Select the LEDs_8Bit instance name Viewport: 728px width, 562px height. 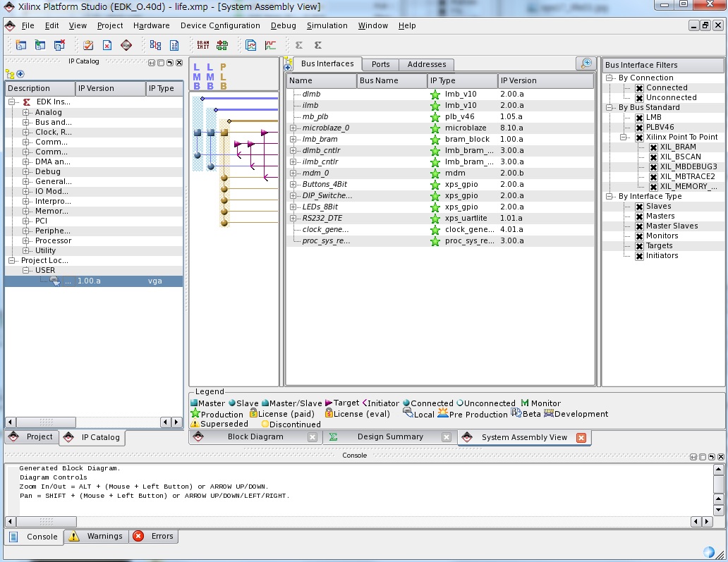[320, 207]
